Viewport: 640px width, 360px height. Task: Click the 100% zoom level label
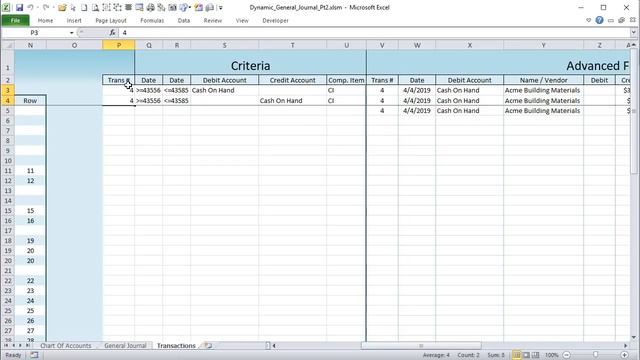pos(551,355)
